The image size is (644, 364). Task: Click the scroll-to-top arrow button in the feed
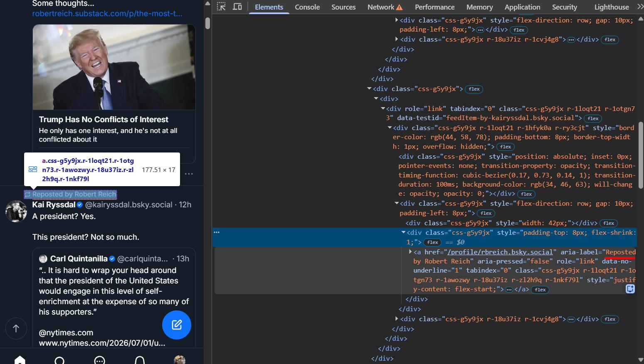pyautogui.click(x=16, y=329)
